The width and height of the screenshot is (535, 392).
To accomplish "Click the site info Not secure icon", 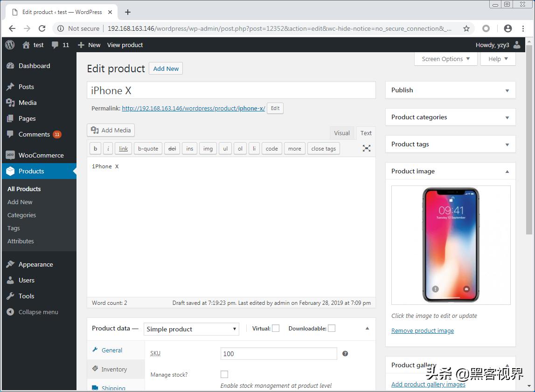I will click(60, 28).
